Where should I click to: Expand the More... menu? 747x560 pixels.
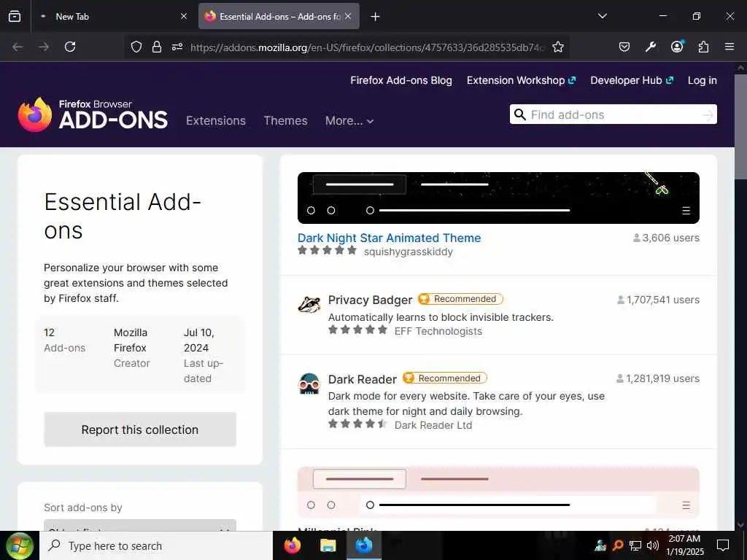[349, 120]
